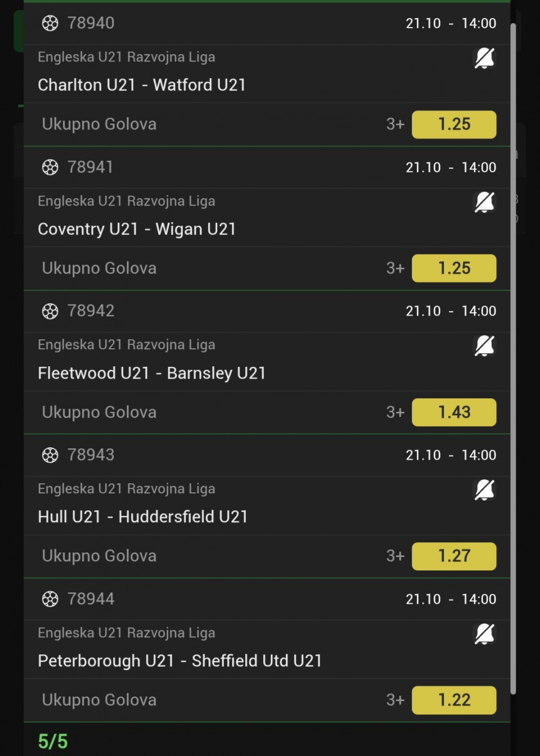Enable alerts for Peterborough U21 - Sheffield Utd

[x=484, y=634]
